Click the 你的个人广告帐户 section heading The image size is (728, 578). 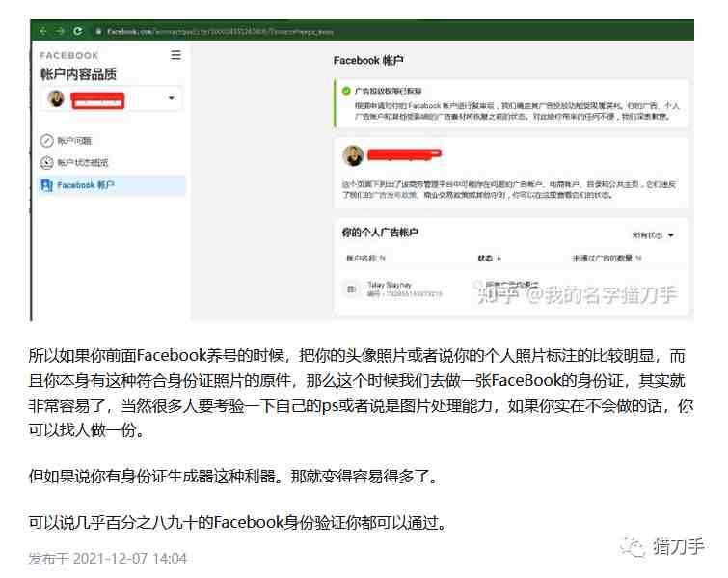380,233
